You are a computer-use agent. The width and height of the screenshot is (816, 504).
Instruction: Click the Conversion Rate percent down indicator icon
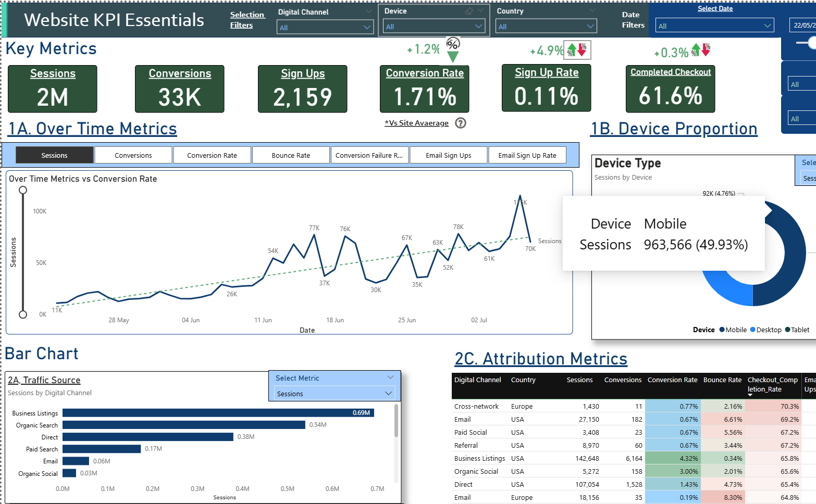coord(453,49)
